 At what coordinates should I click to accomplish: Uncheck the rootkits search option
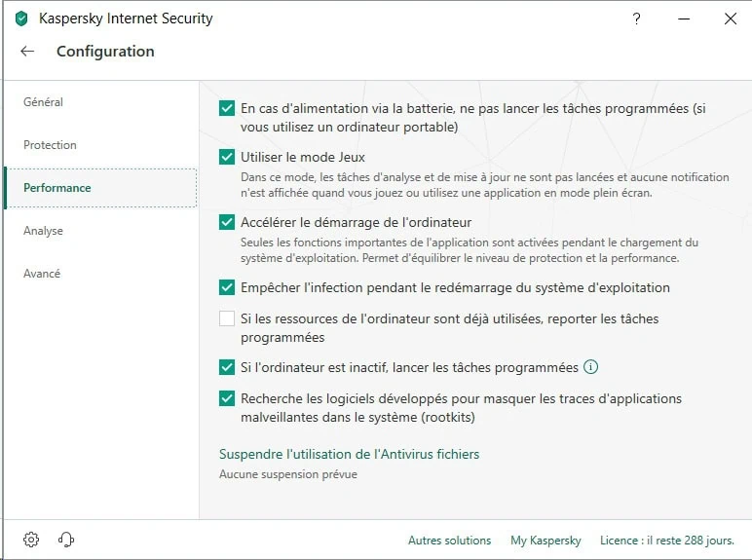(227, 398)
